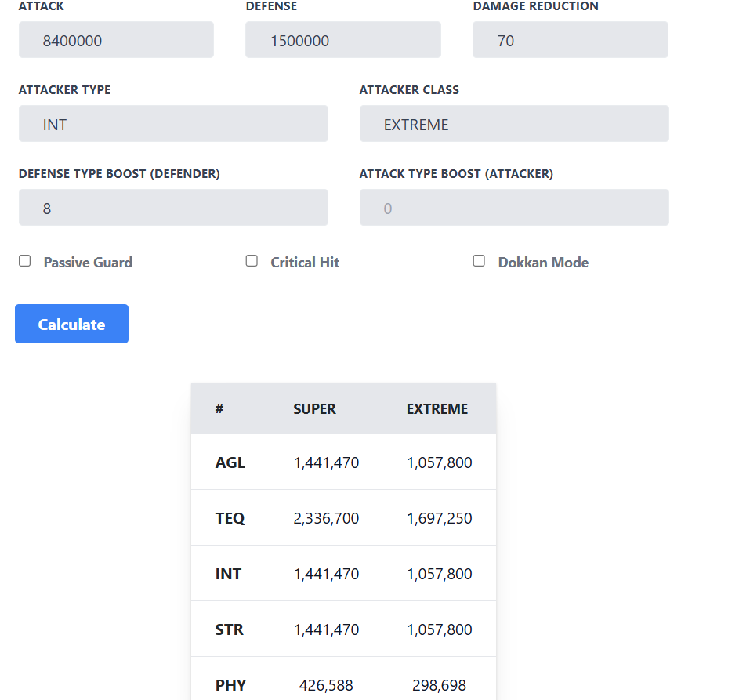Click the Defense Type Boost field

pyautogui.click(x=173, y=208)
